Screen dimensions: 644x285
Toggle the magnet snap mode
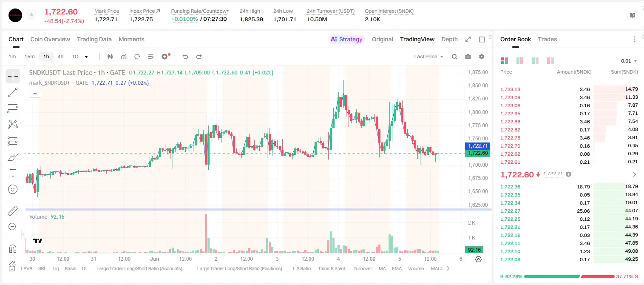13,248
